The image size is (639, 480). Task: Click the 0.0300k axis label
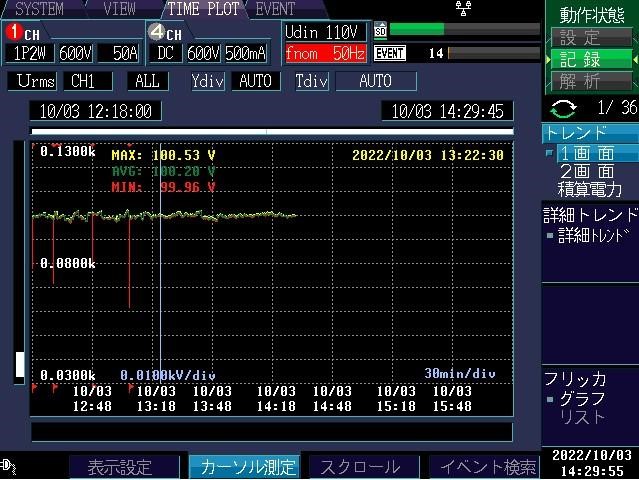68,375
